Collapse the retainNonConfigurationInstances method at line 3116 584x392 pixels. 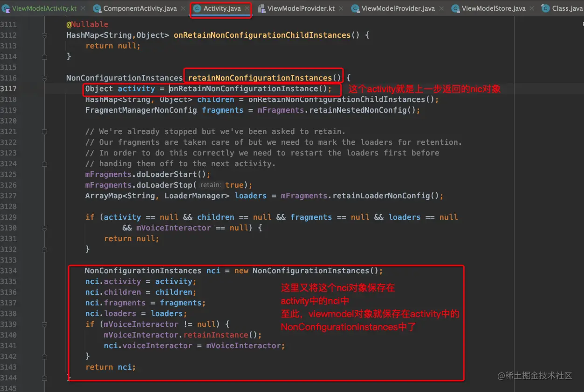[44, 78]
